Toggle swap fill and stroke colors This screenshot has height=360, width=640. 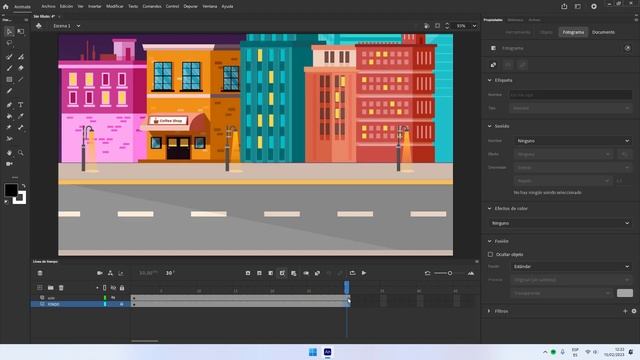click(23, 186)
